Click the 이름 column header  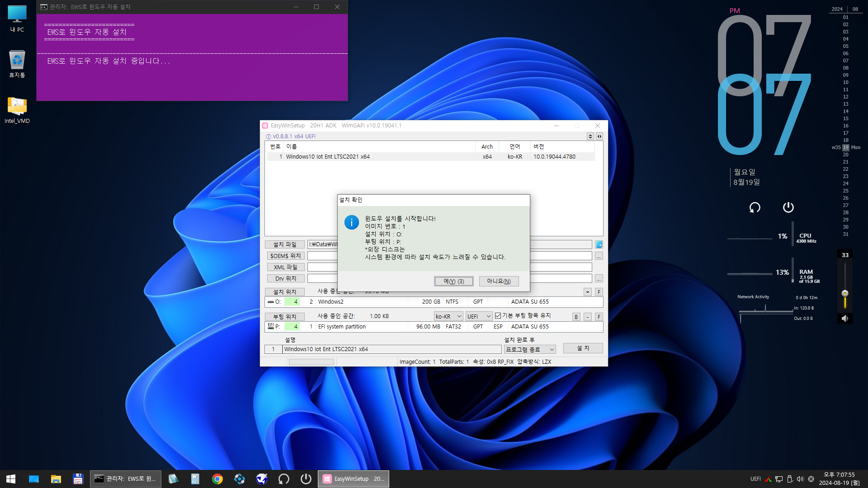[380, 146]
